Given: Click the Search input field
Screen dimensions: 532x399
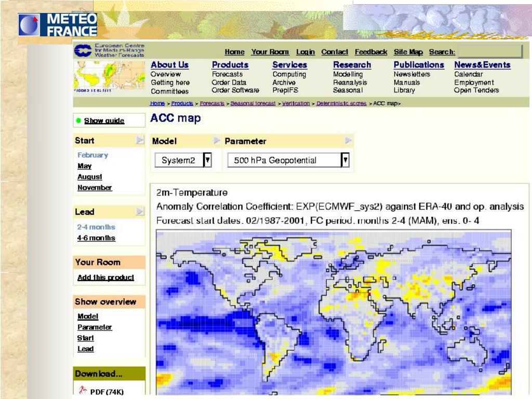Looking at the screenshot, I should [489, 51].
